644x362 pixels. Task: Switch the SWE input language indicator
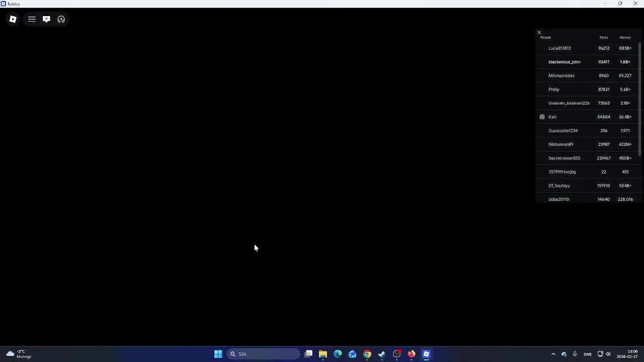[x=587, y=354]
